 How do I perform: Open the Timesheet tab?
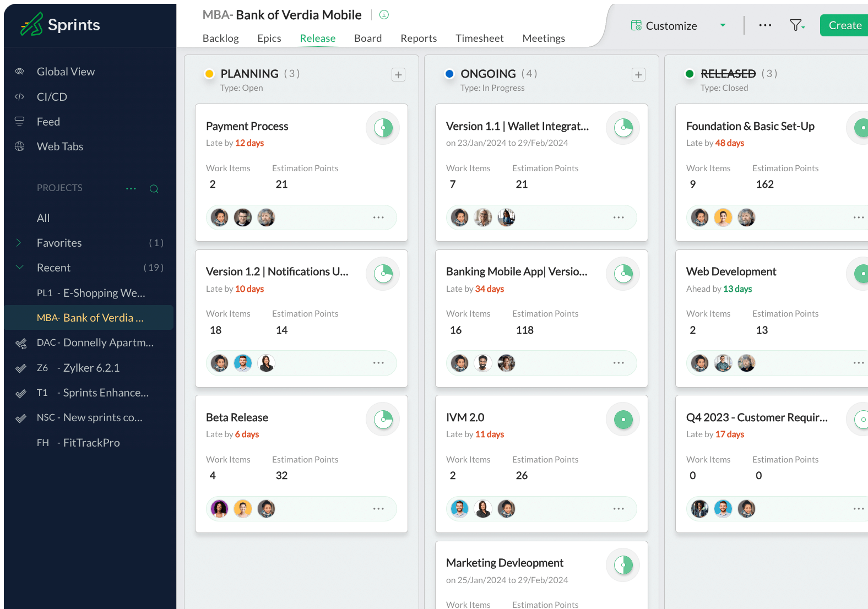pos(480,38)
